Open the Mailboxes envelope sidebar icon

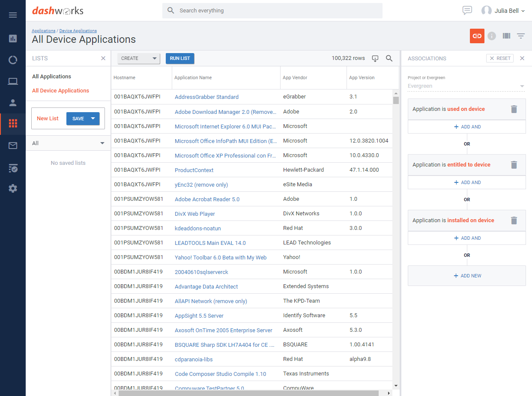pyautogui.click(x=13, y=146)
